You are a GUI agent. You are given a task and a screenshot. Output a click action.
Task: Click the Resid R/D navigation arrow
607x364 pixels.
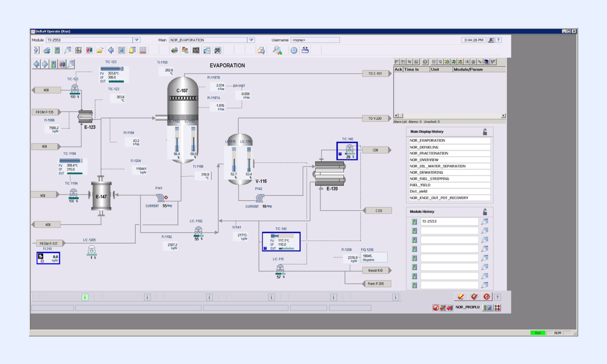377,271
